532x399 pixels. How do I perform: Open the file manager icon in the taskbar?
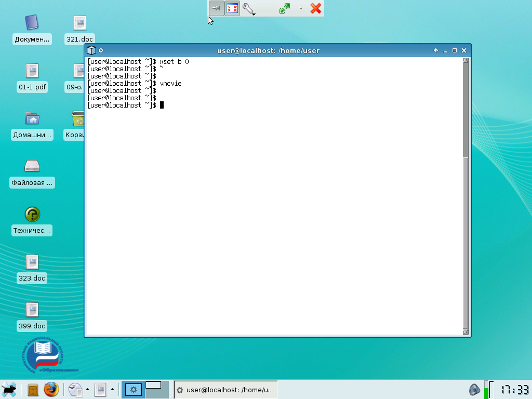click(32, 390)
